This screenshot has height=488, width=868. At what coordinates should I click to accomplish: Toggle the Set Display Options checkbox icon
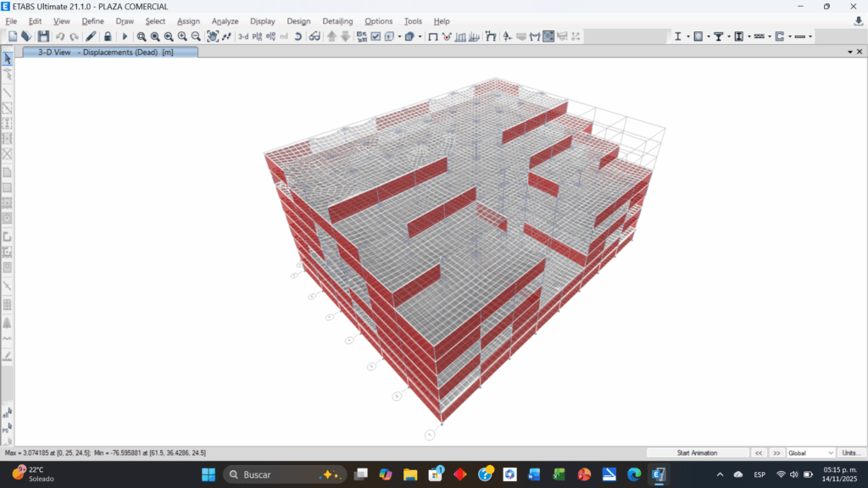click(x=376, y=36)
